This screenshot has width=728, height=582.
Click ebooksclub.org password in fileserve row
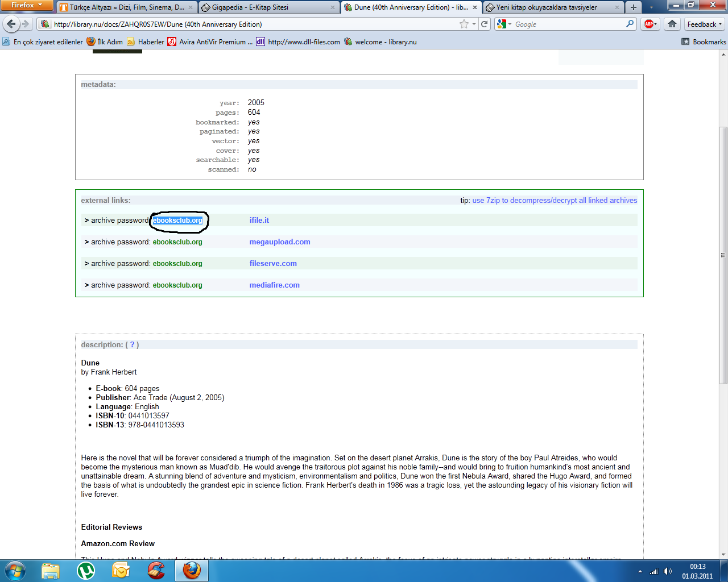(x=177, y=263)
